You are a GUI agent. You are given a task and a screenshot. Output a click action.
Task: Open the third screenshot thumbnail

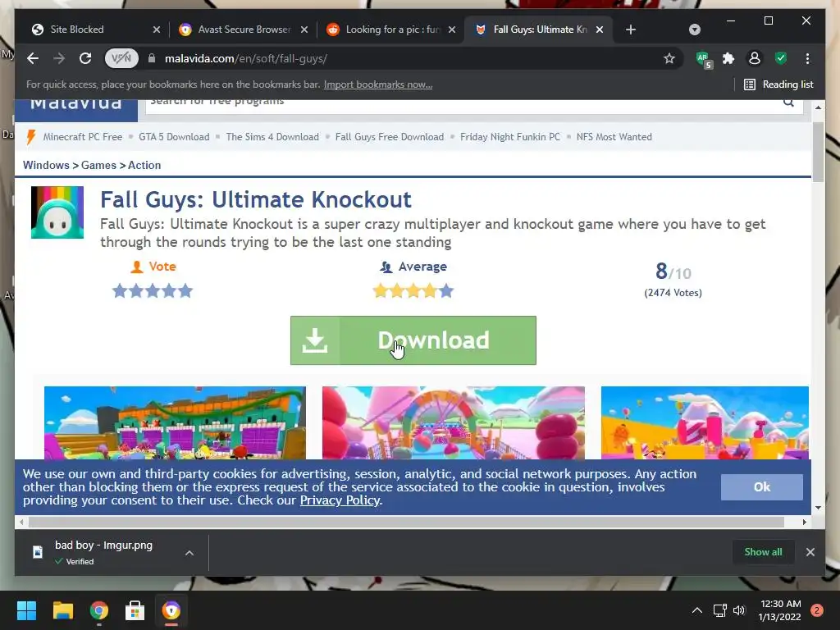[705, 422]
